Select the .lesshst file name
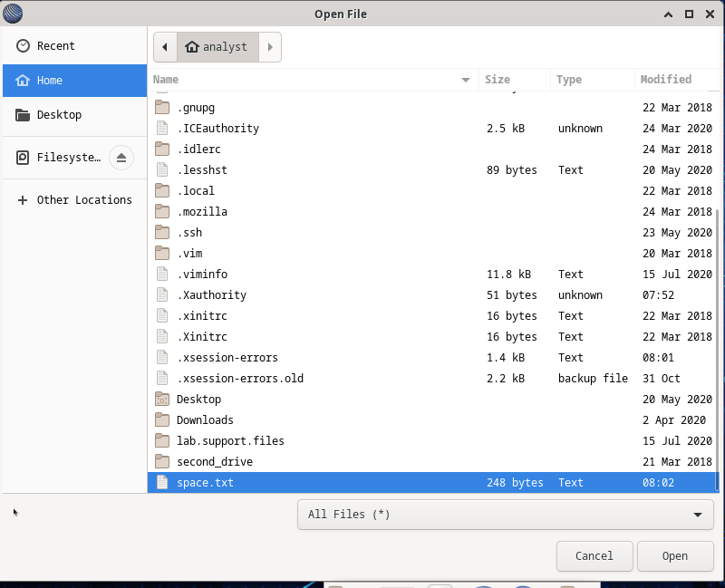 202,169
